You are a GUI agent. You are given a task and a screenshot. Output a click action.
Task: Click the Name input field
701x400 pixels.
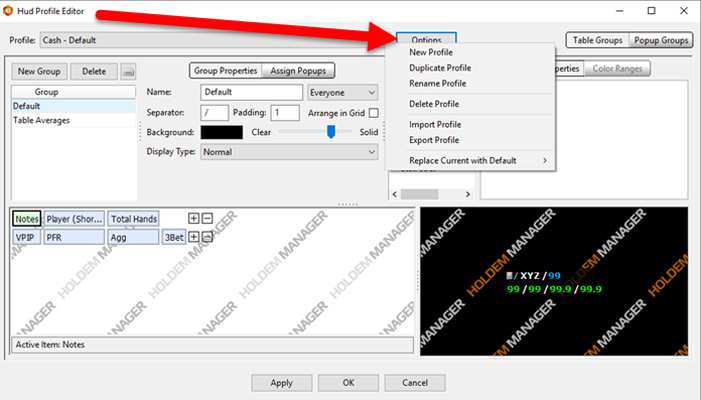tap(251, 93)
